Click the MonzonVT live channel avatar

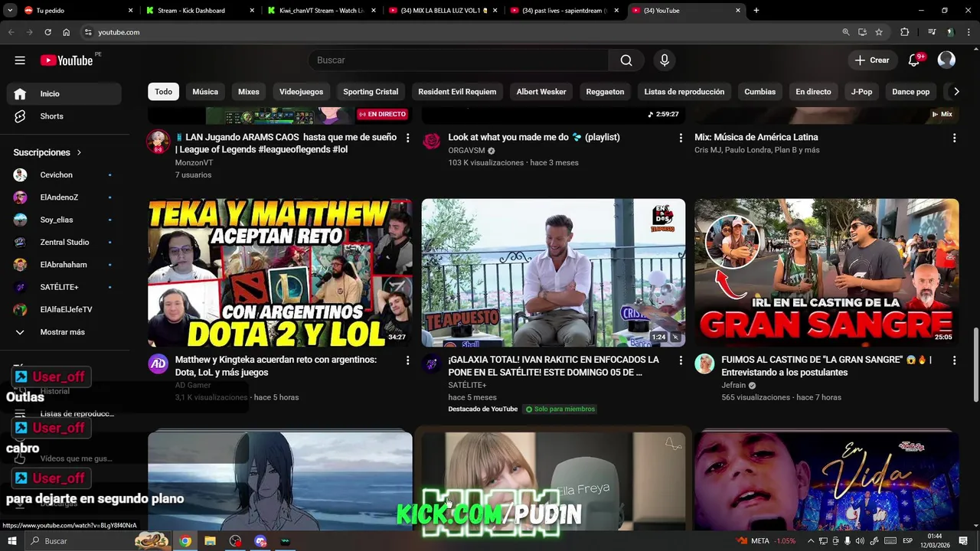pos(158,142)
